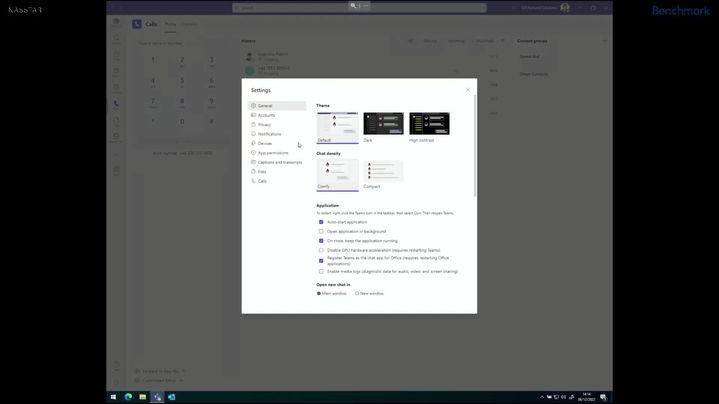Image resolution: width=719 pixels, height=404 pixels.
Task: Select the High contrast theme thumbnail
Action: (x=429, y=124)
